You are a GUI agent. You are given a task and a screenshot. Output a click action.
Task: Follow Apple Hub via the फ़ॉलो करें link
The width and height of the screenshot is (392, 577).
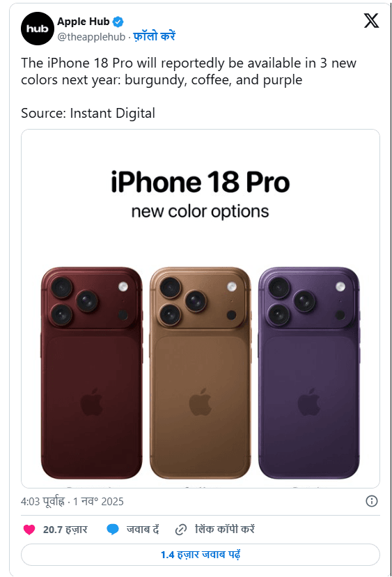[x=154, y=36]
